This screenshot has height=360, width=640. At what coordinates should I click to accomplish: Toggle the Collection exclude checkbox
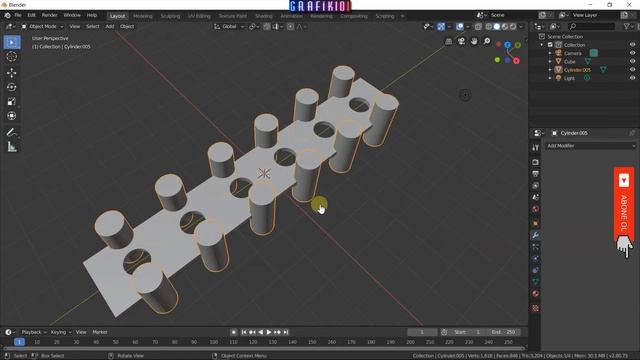click(x=550, y=45)
